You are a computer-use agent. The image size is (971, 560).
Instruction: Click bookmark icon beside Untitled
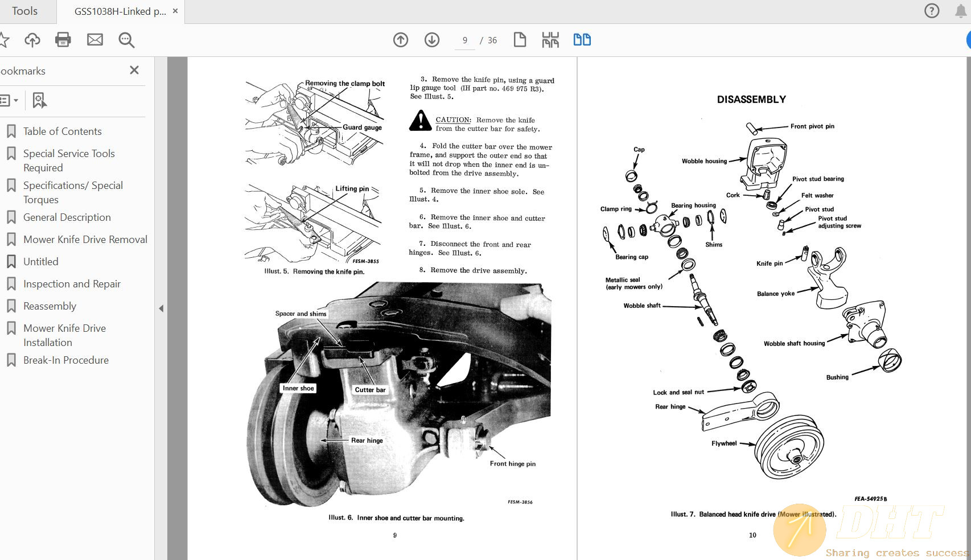[11, 262]
